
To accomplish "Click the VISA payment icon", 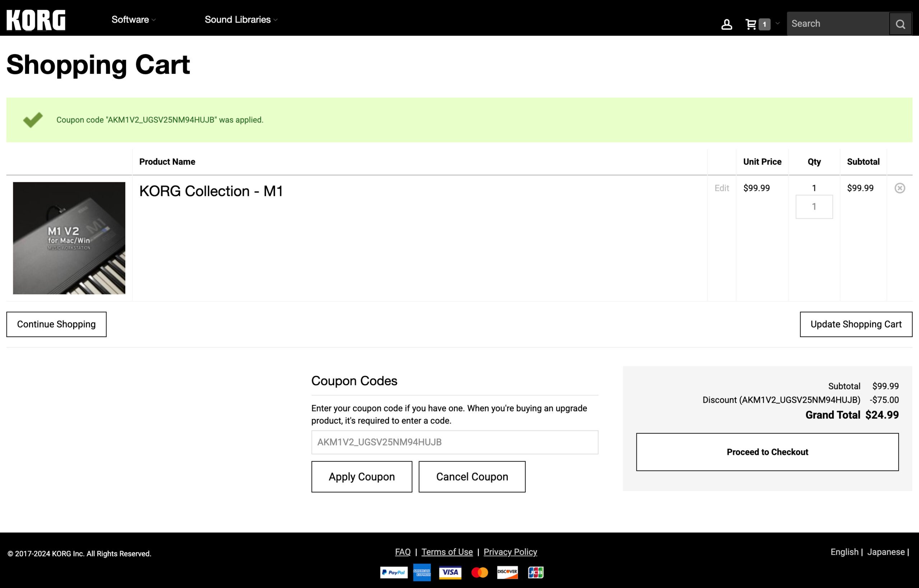I will click(450, 572).
